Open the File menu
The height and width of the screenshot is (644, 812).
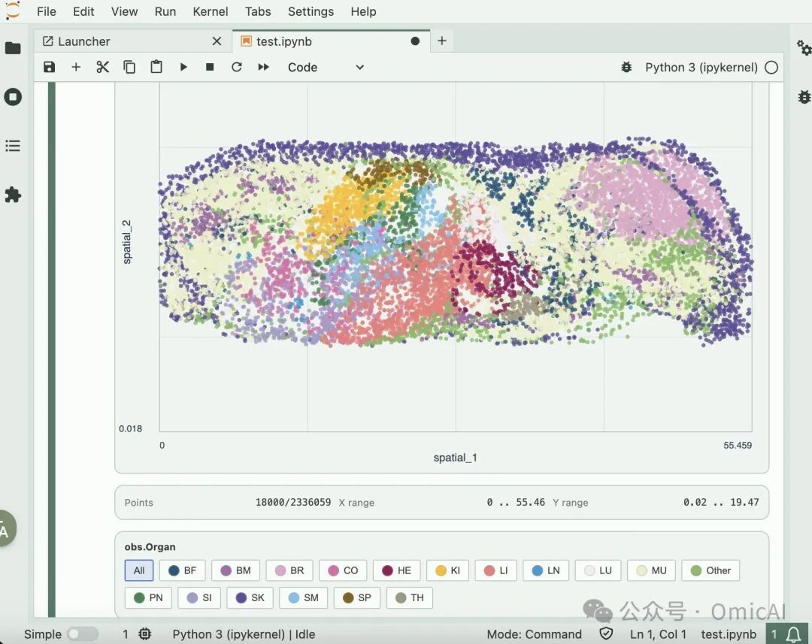click(x=47, y=11)
